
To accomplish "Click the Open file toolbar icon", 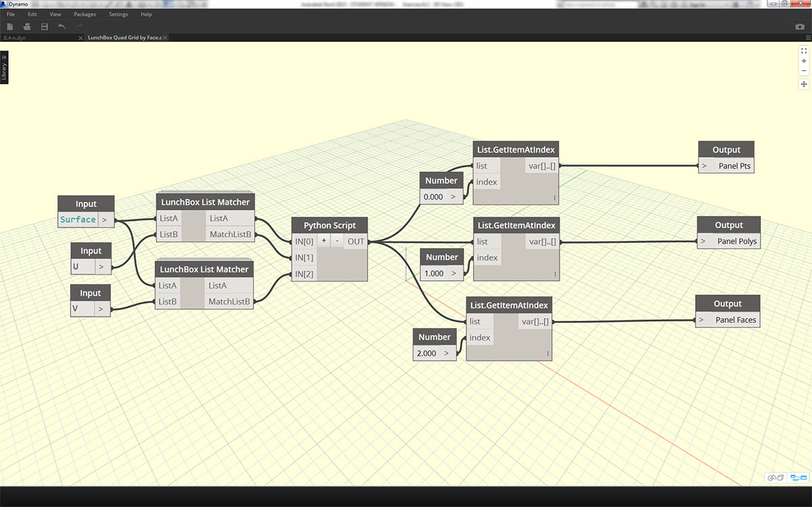I will coord(27,26).
